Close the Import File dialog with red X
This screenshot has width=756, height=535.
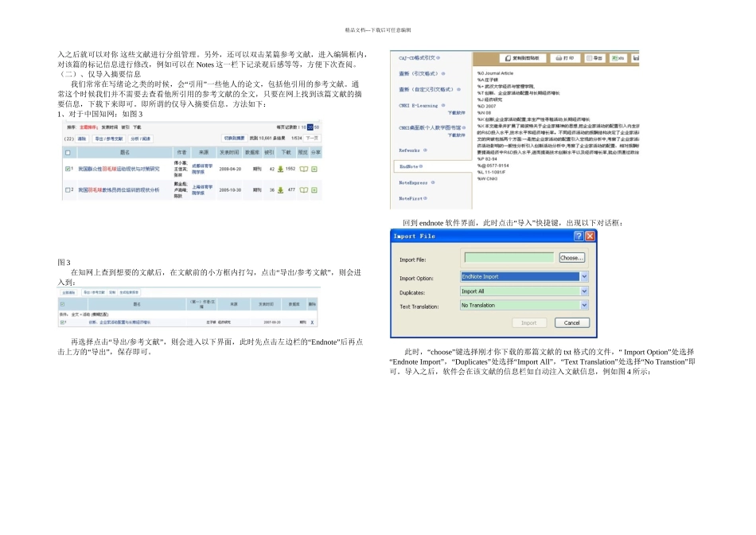[x=590, y=236]
